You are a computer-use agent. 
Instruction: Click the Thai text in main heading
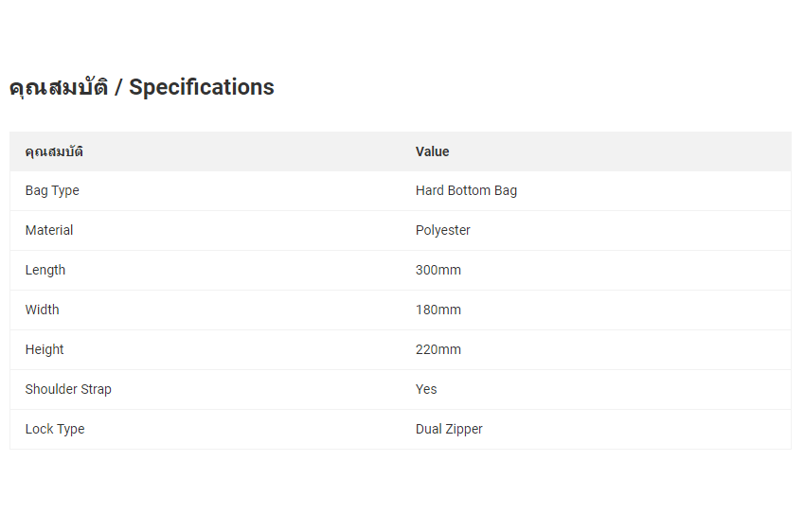pyautogui.click(x=59, y=88)
